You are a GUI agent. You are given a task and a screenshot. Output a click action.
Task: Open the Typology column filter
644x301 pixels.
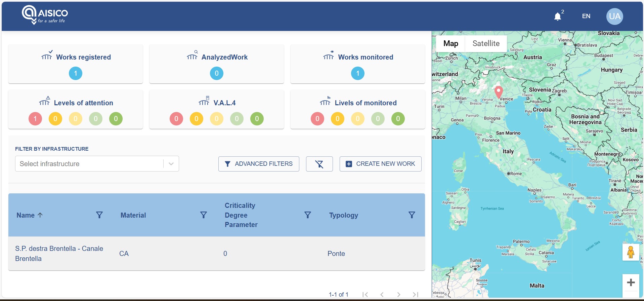(x=412, y=215)
